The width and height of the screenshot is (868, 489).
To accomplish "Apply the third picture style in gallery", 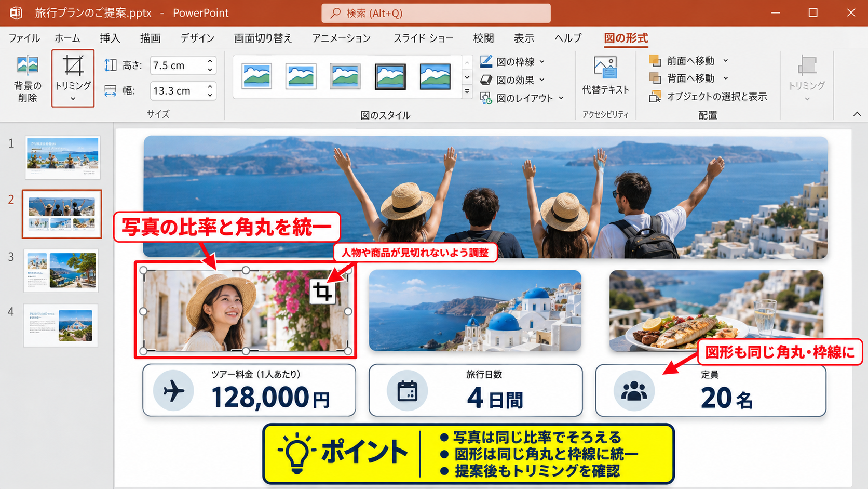I will point(345,77).
